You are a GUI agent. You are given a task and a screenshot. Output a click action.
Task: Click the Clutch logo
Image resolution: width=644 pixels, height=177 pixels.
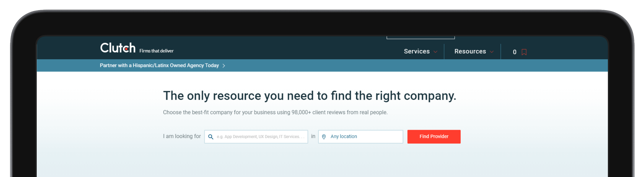(x=118, y=48)
